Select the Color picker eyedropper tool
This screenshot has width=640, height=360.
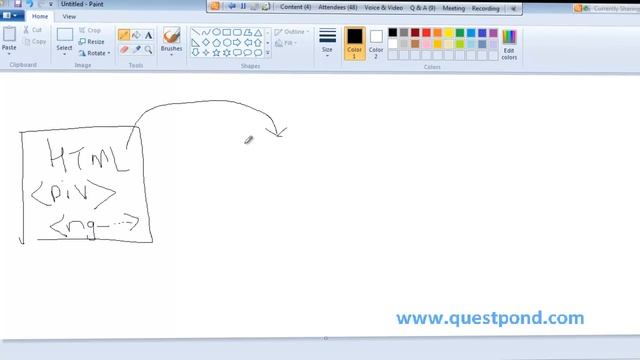[x=136, y=50]
